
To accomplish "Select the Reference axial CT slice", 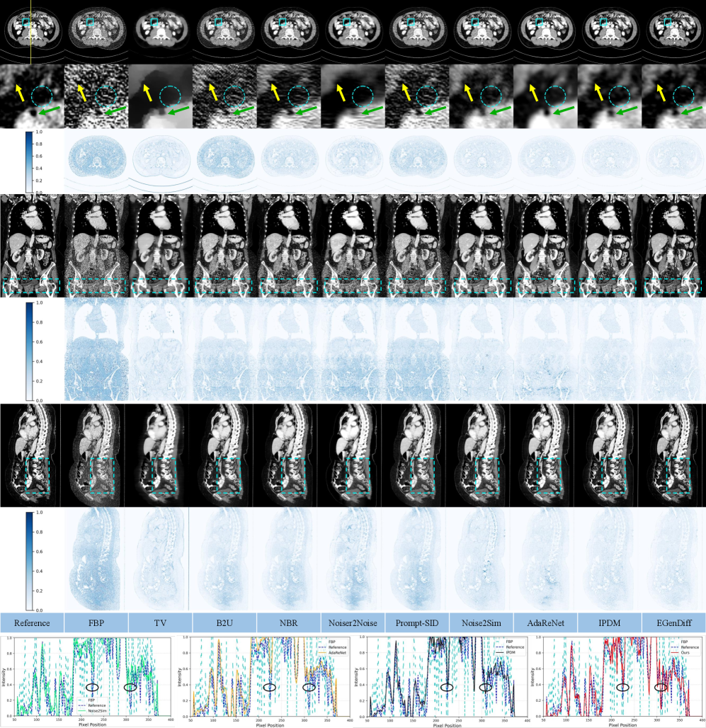I will (32, 32).
